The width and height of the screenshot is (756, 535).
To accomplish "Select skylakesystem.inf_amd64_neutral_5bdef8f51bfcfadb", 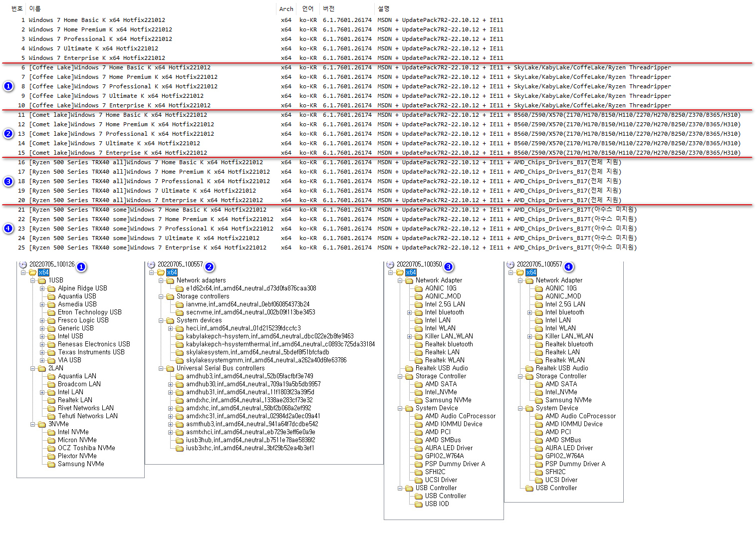I will click(257, 352).
